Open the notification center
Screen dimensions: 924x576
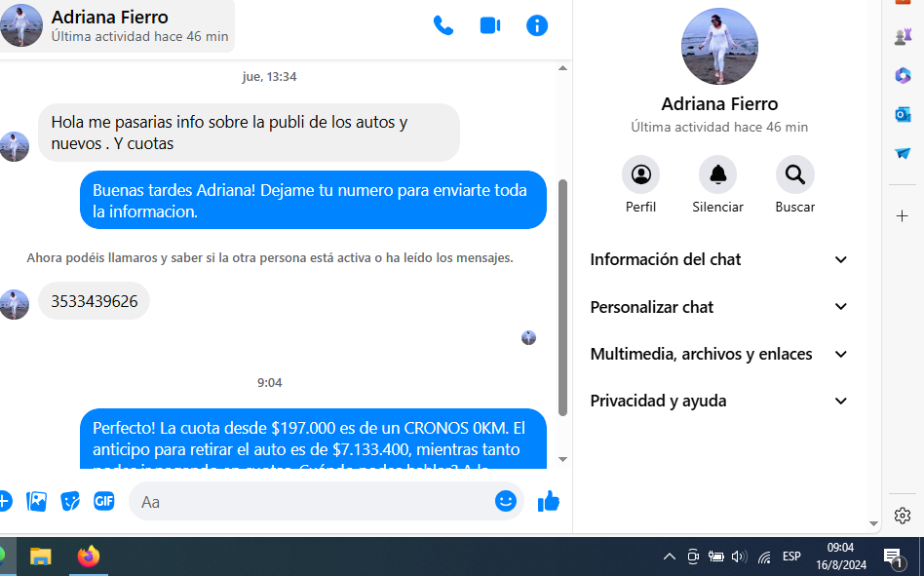coord(894,557)
